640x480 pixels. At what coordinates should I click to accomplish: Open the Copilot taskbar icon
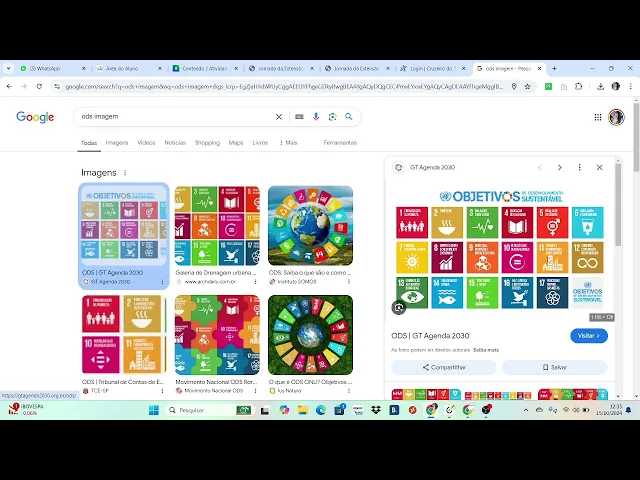(x=284, y=410)
